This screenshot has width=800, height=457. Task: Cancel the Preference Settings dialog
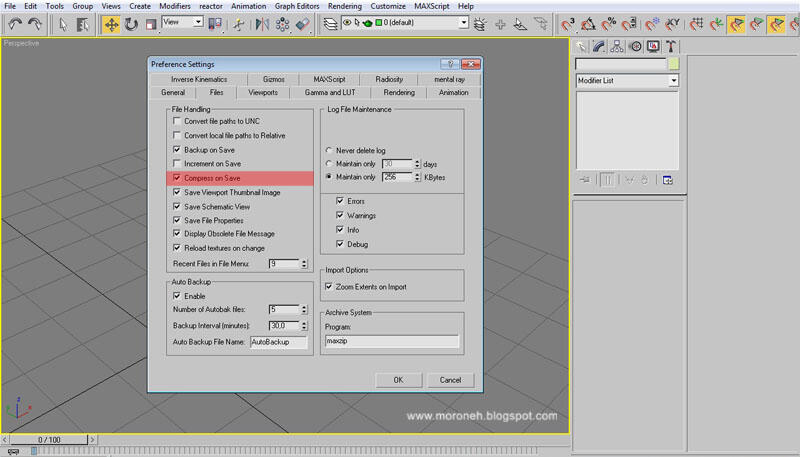pos(452,380)
